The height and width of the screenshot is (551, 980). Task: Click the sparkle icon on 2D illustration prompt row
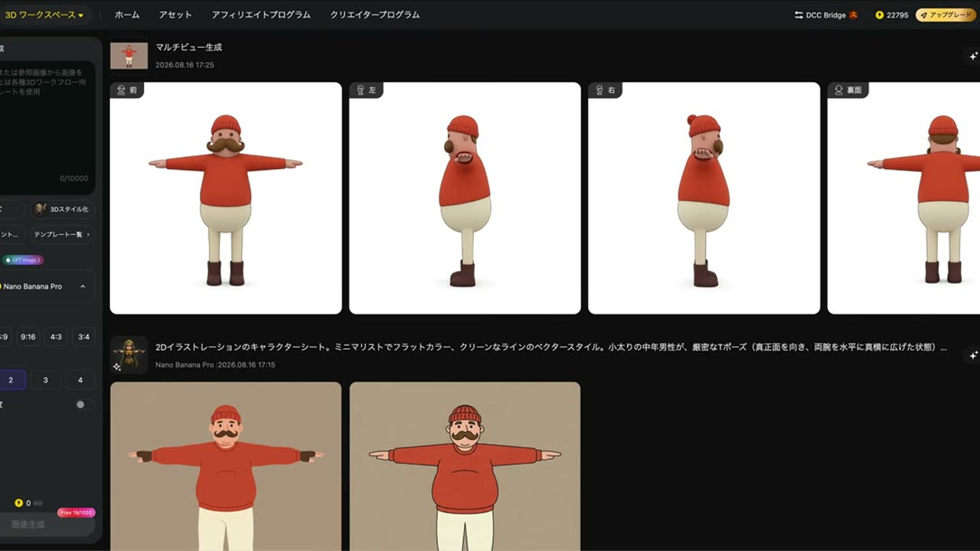pyautogui.click(x=973, y=355)
